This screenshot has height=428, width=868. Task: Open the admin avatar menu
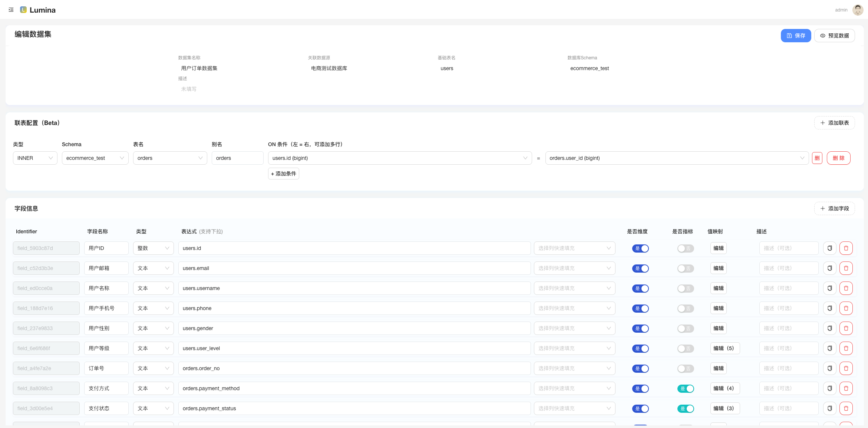pyautogui.click(x=857, y=10)
